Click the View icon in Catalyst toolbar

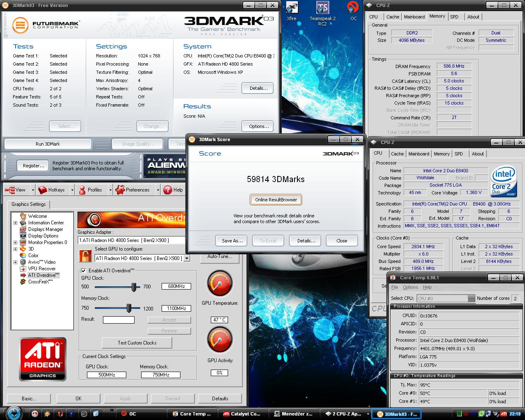[x=10, y=189]
